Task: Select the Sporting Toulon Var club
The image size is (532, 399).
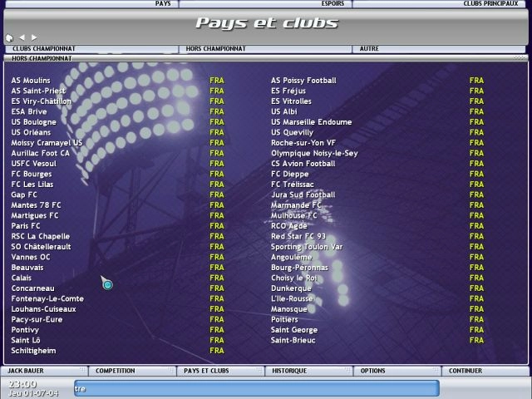Action: [307, 247]
